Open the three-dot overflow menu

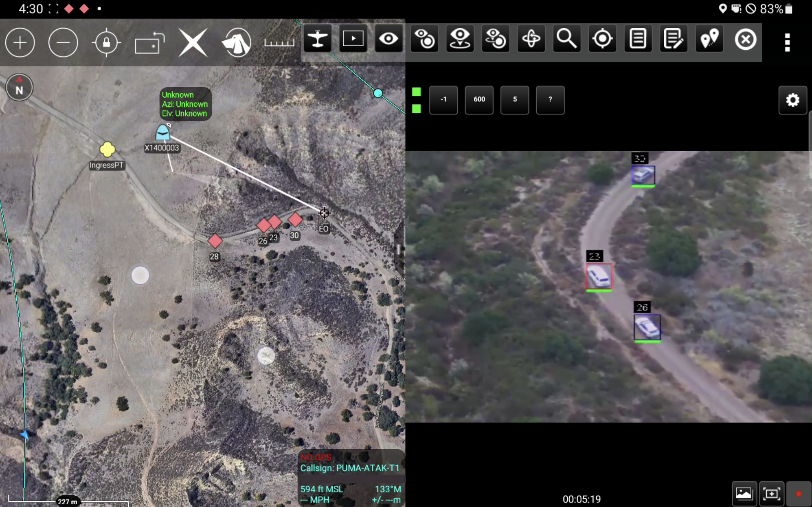point(787,42)
